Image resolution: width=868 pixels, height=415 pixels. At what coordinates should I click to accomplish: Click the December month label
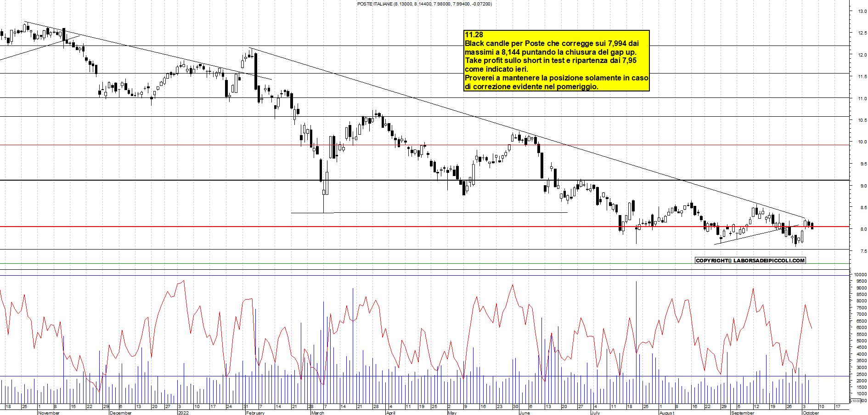pos(121,413)
